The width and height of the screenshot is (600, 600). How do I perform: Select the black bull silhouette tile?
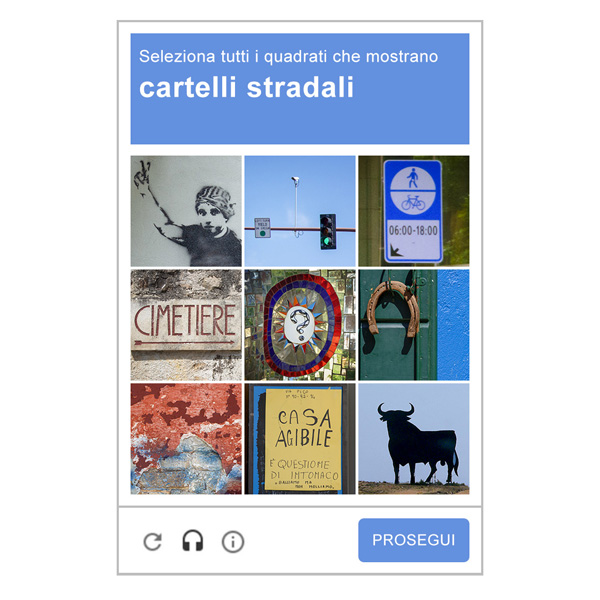(x=414, y=439)
